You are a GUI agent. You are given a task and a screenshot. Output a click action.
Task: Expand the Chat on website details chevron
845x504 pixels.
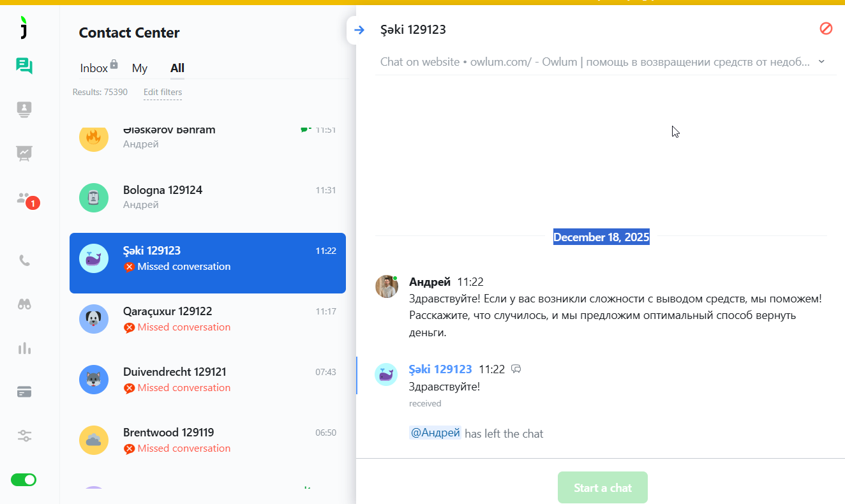pyautogui.click(x=821, y=62)
